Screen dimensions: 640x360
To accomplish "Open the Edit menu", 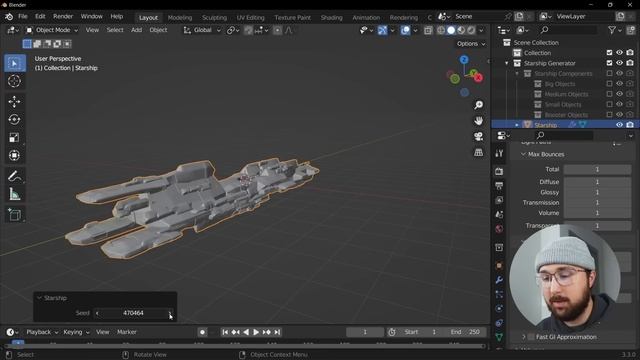I will (40, 17).
